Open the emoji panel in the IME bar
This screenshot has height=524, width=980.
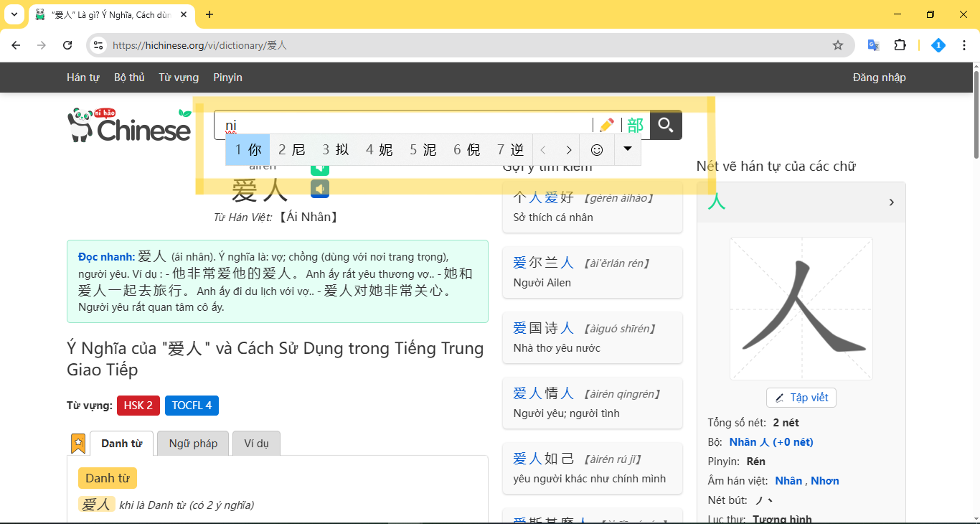tap(597, 150)
